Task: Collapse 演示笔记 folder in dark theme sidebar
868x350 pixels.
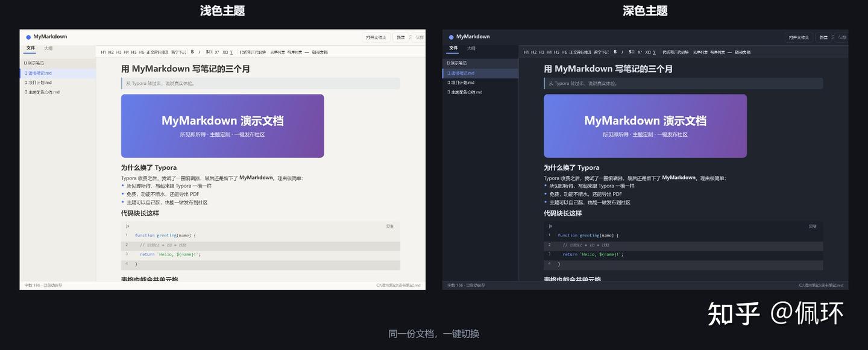Action: (x=480, y=63)
